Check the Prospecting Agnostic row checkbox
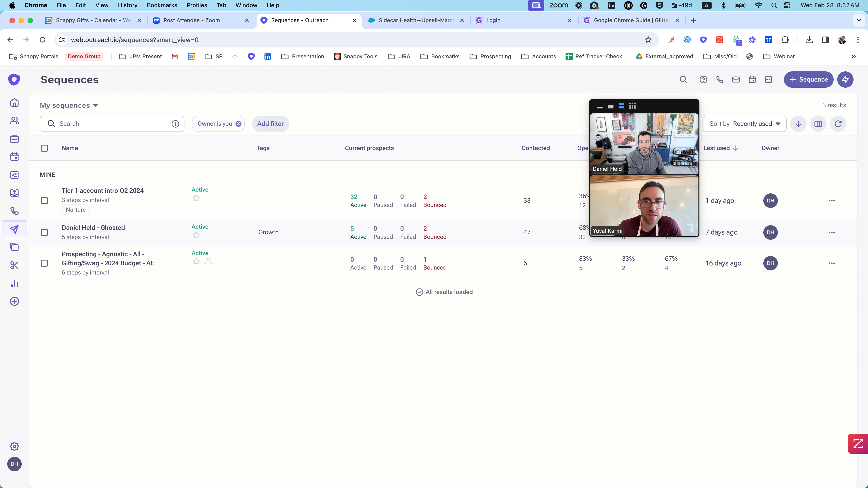This screenshot has width=868, height=488. point(44,263)
